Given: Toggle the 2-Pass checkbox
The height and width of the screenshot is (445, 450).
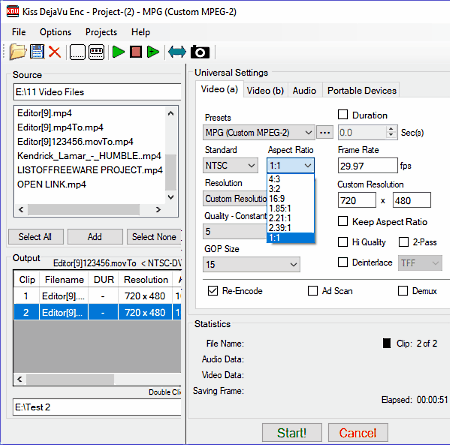Looking at the screenshot, I should click(x=404, y=242).
